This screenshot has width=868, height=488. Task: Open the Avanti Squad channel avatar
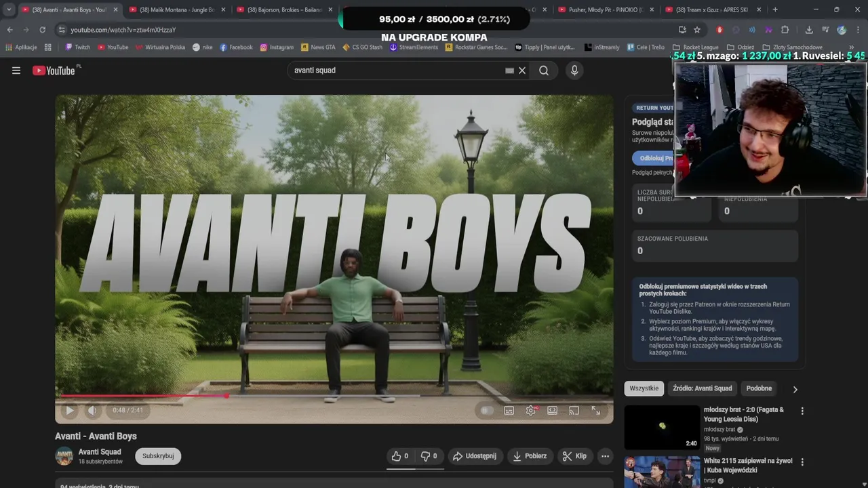(64, 456)
